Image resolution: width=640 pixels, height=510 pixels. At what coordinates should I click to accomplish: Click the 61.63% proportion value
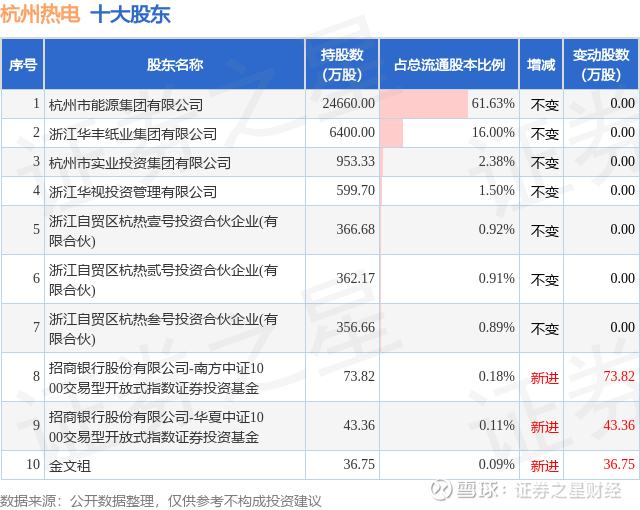[x=493, y=103]
